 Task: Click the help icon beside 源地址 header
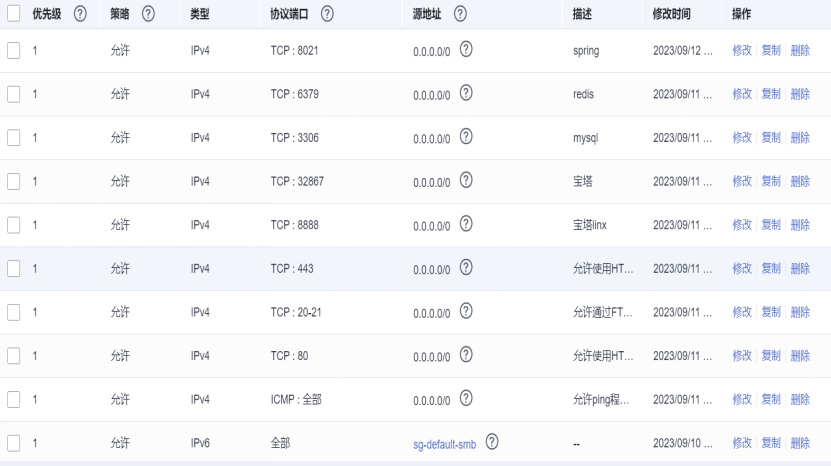pos(460,14)
